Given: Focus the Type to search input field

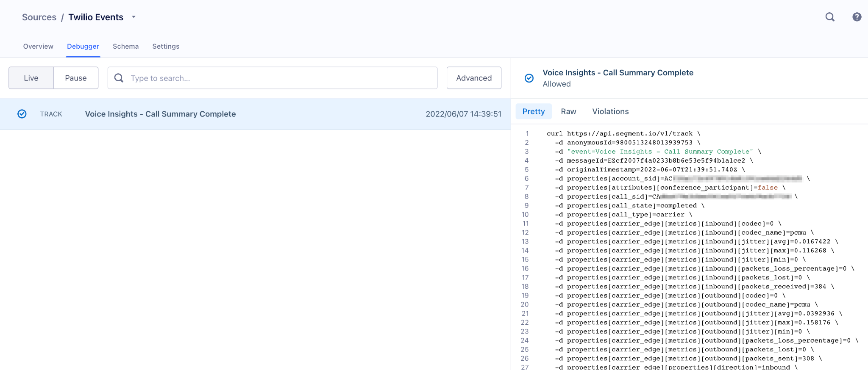Looking at the screenshot, I should tap(280, 78).
